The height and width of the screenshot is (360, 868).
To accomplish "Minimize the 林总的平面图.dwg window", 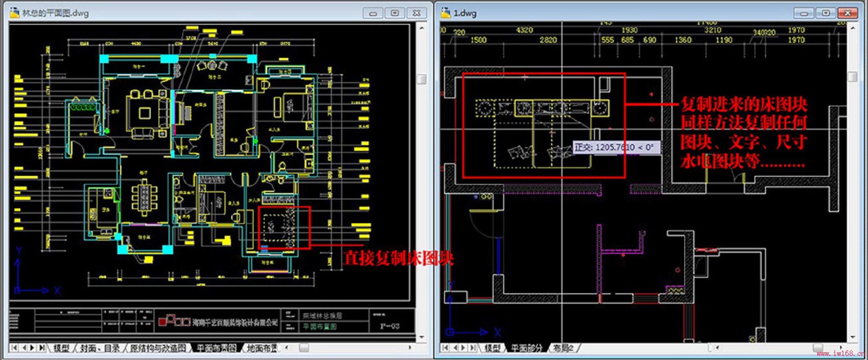I will (373, 13).
